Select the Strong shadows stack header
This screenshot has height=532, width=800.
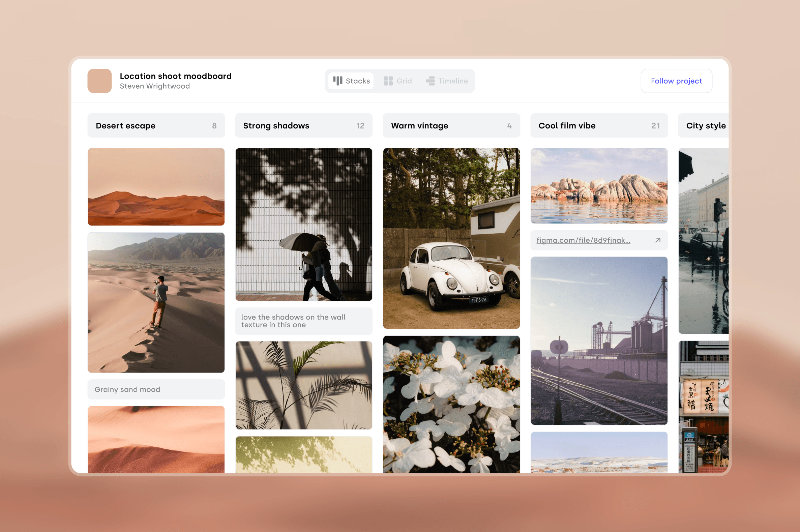(x=304, y=125)
